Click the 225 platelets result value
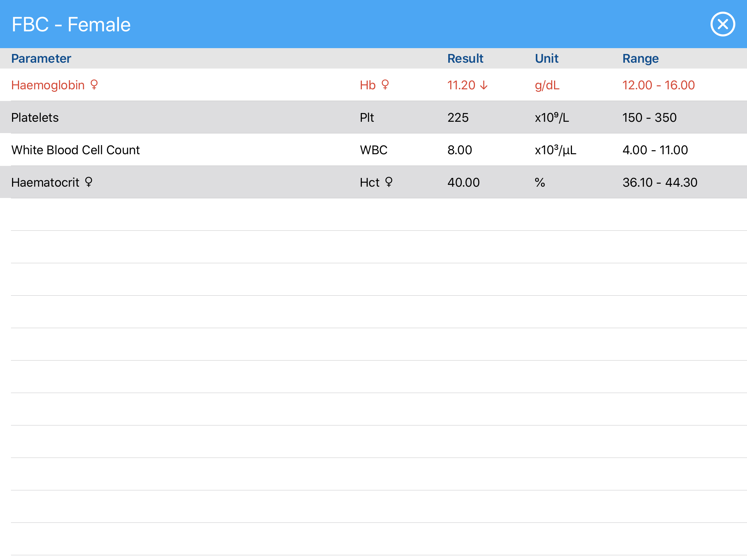Image resolution: width=747 pixels, height=560 pixels. pos(458,117)
